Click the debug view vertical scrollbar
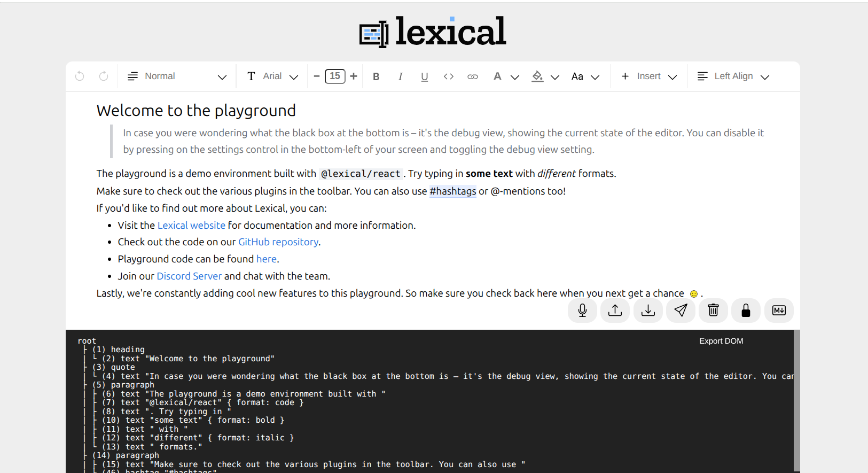 pos(797,401)
